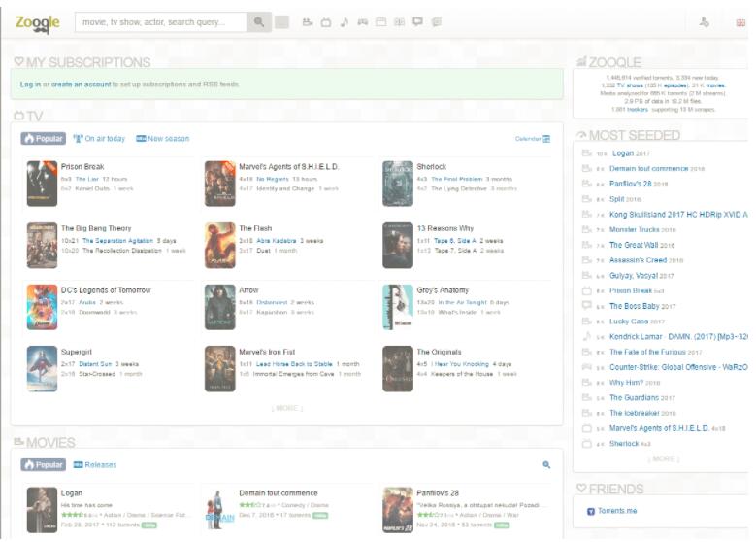This screenshot has height=542, width=756.
Task: Open 13 Reasons Why show title
Action: (x=445, y=228)
